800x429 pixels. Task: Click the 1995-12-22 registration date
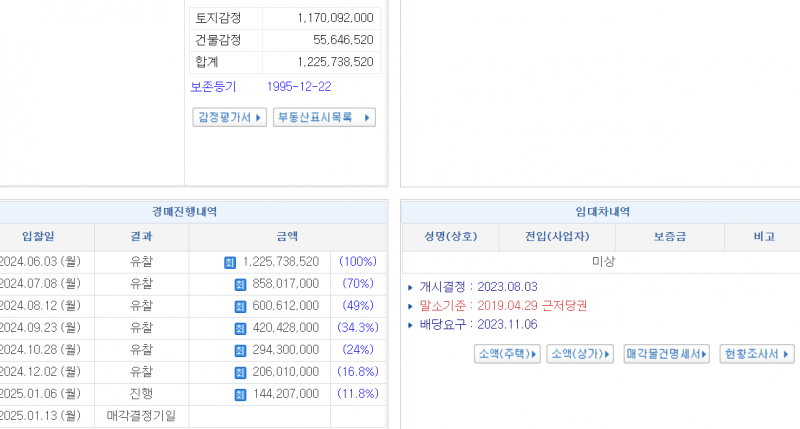pyautogui.click(x=299, y=86)
